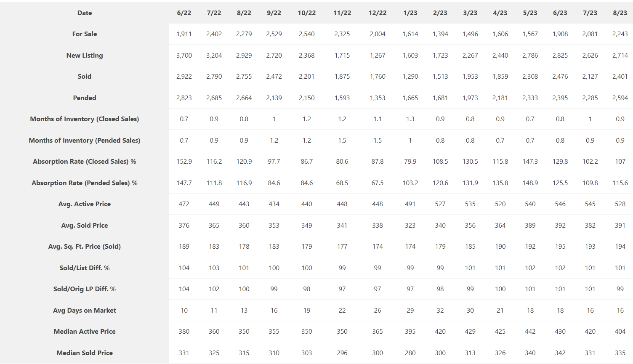The width and height of the screenshot is (633, 364).
Task: Click the 'Avg. Sq. Ft. Price (Sold)' label
Action: click(85, 247)
